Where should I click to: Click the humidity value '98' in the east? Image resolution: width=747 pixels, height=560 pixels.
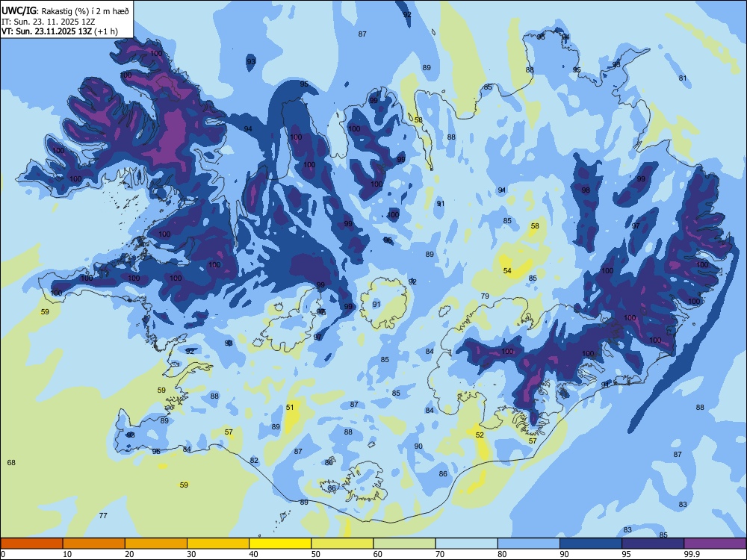coord(586,190)
